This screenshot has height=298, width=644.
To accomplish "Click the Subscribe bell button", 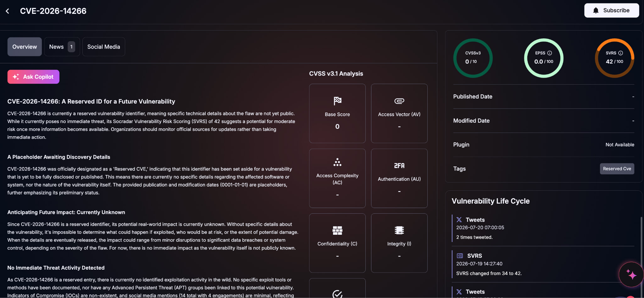I will coord(611,10).
